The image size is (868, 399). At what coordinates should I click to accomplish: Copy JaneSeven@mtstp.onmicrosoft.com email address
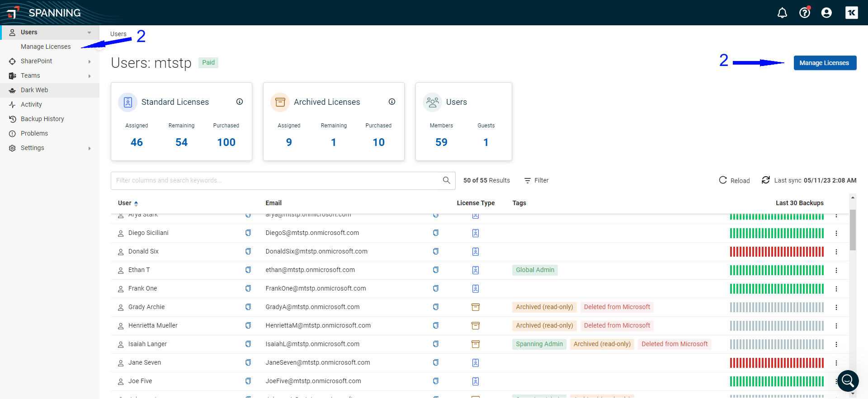(436, 362)
